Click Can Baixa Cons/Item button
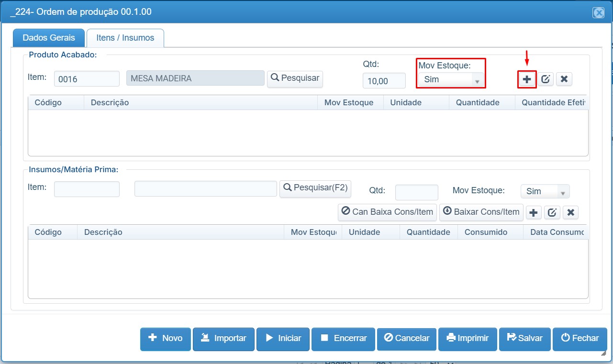613x364 pixels. (388, 212)
